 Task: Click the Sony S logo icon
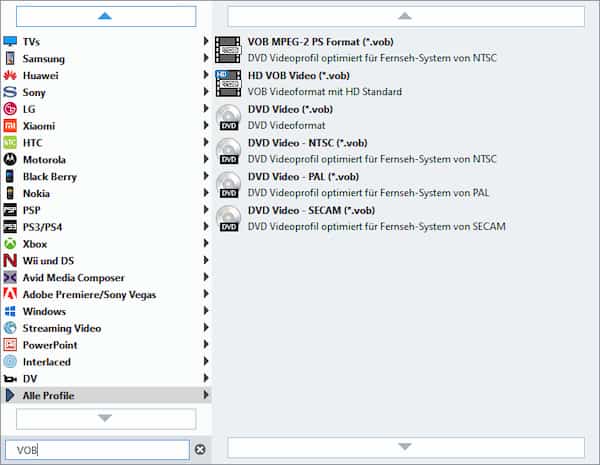[x=10, y=92]
